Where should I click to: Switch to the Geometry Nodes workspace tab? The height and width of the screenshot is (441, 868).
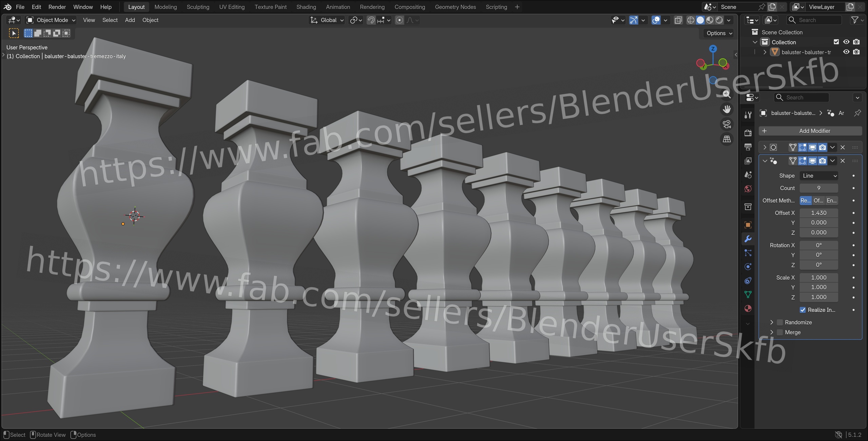pos(455,7)
